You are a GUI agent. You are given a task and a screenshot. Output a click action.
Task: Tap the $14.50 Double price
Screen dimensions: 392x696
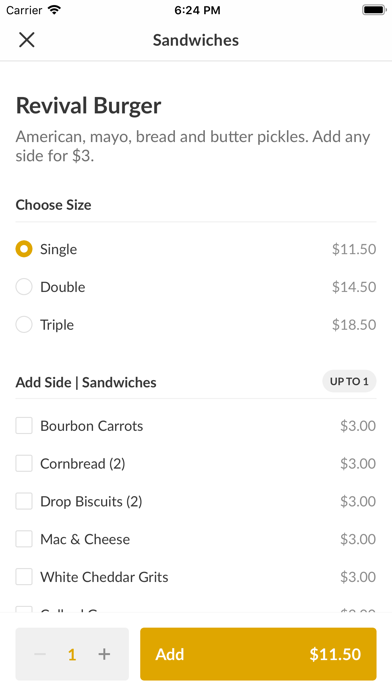pos(354,287)
